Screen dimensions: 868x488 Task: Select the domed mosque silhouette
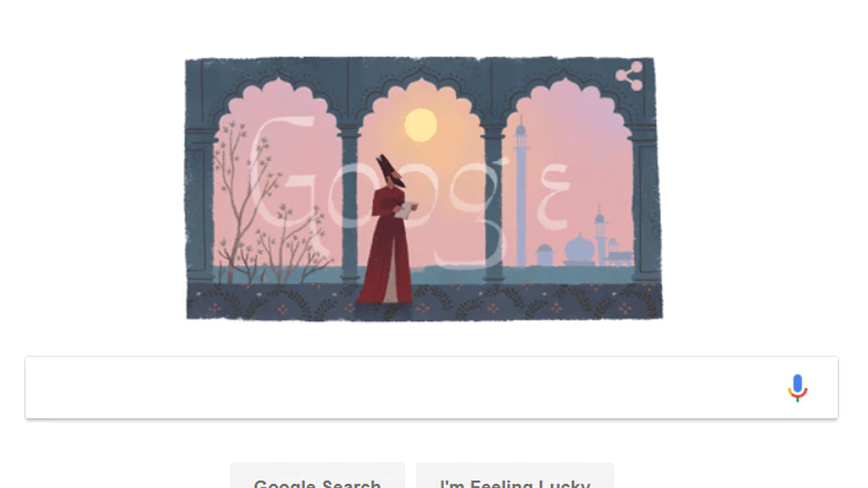[579, 250]
